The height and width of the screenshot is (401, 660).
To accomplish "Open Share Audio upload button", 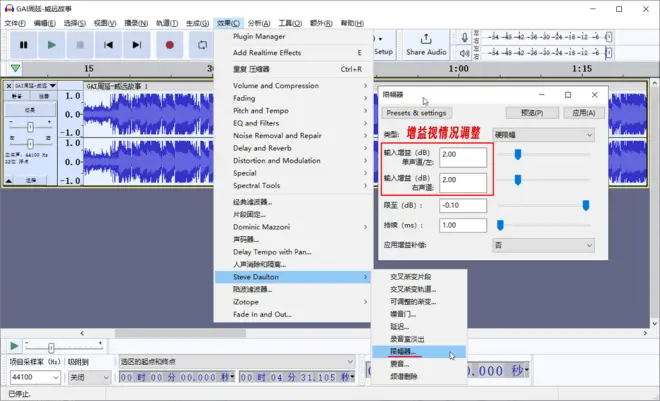I will tap(426, 45).
